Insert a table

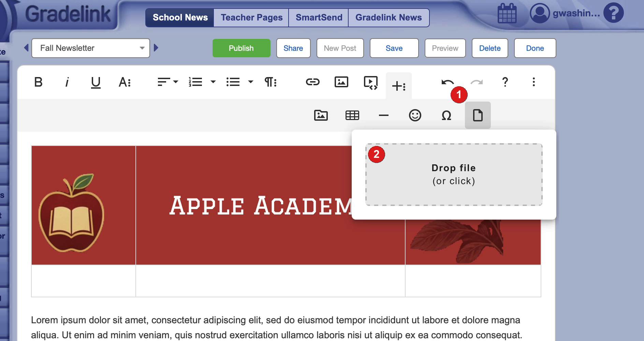click(x=352, y=115)
